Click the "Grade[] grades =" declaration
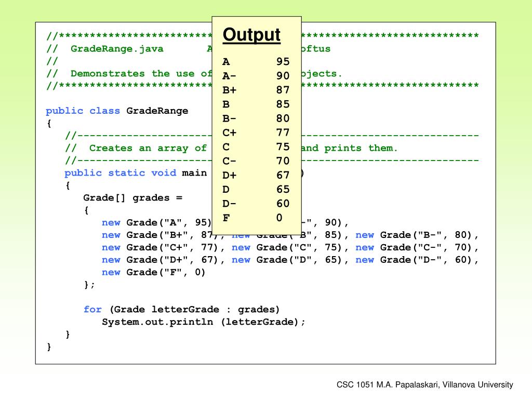The width and height of the screenshot is (532, 399). [132, 198]
